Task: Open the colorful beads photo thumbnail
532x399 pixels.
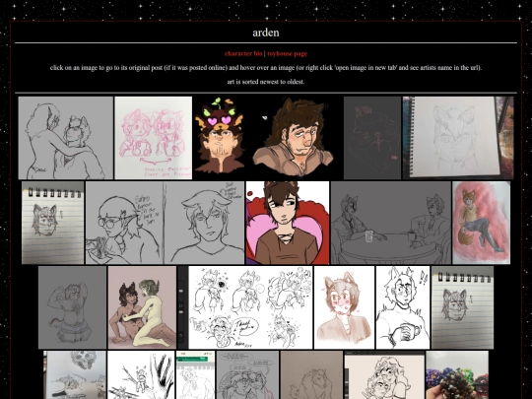Action: coord(457,375)
